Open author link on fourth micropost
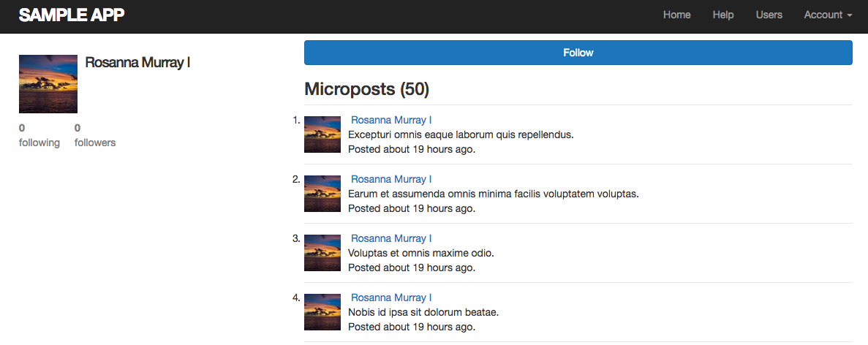The width and height of the screenshot is (868, 345). point(391,297)
